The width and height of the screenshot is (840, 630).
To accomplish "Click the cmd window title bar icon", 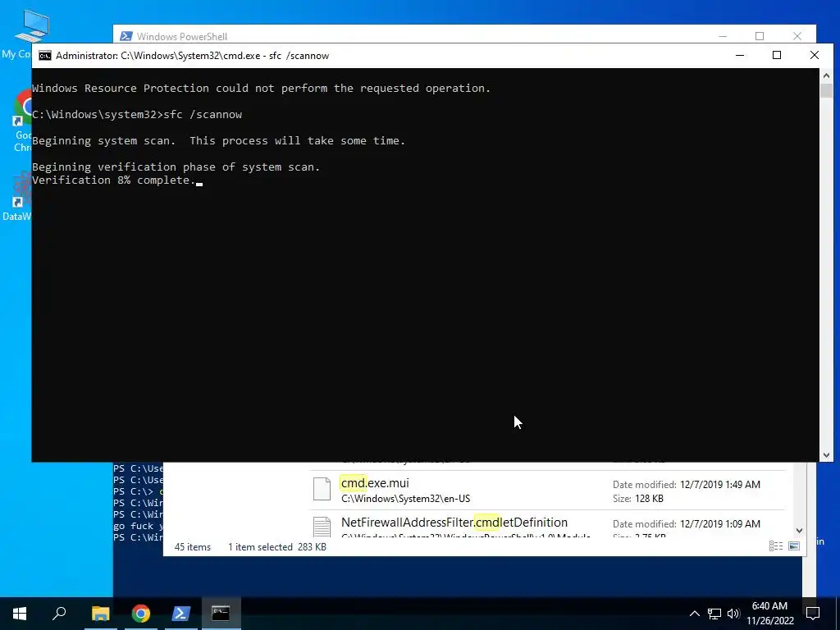I will pos(45,56).
